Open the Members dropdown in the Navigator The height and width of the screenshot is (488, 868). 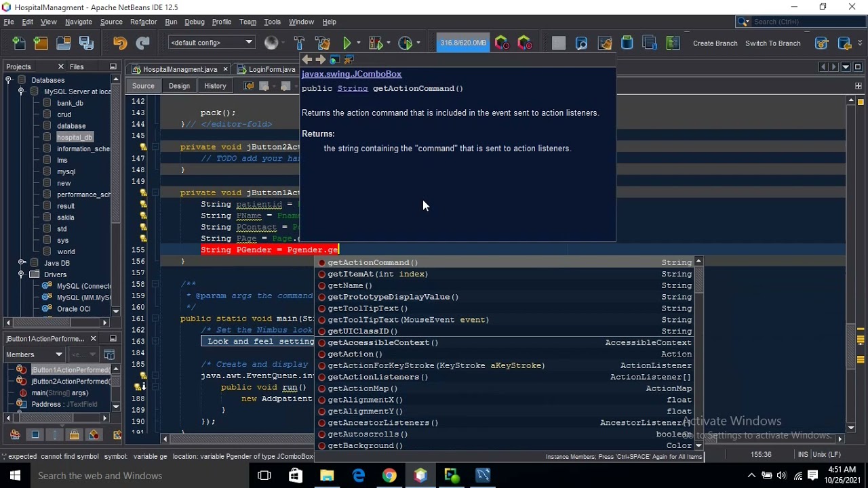point(33,354)
